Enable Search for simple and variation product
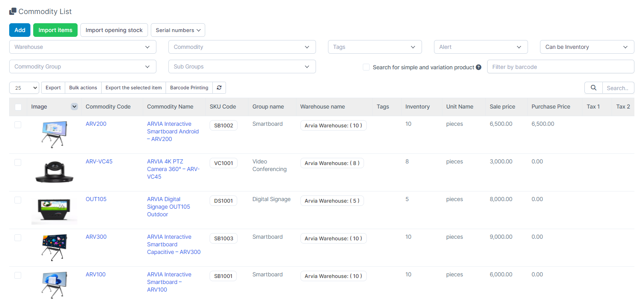The image size is (644, 304). click(x=366, y=67)
